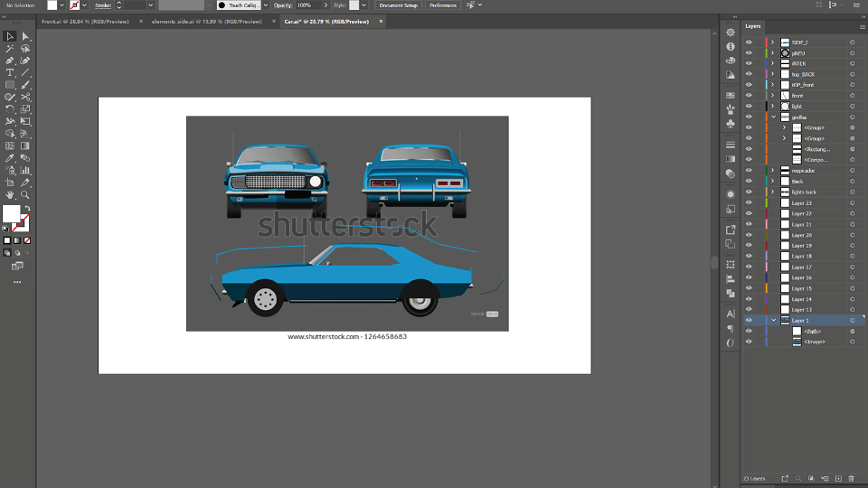Expand the SIDE_I layer

(773, 42)
